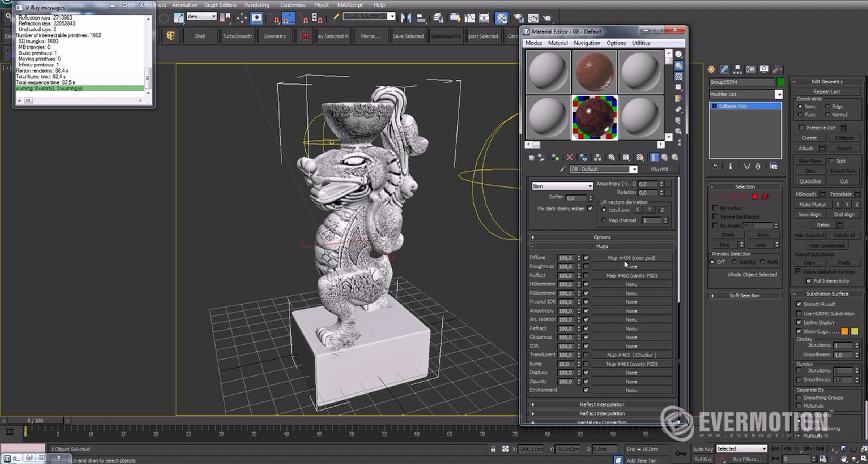The width and height of the screenshot is (868, 464).
Task: Switch to the Create command panel
Action: (x=711, y=69)
